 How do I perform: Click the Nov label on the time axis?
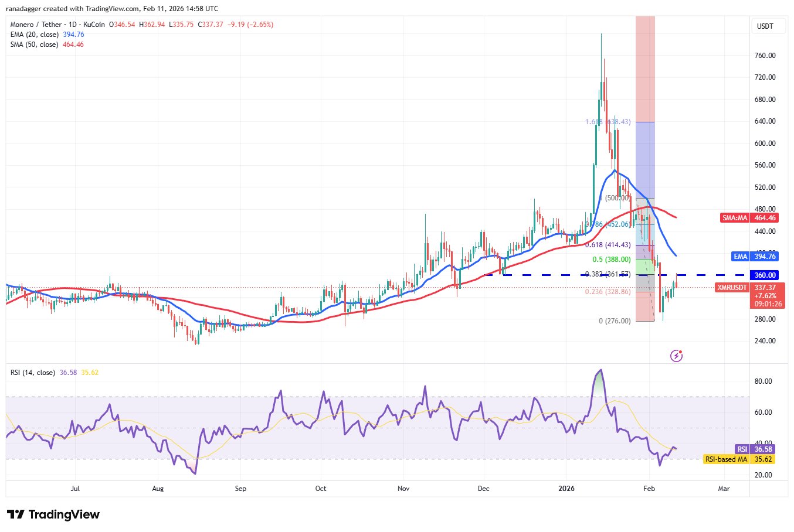pyautogui.click(x=403, y=489)
